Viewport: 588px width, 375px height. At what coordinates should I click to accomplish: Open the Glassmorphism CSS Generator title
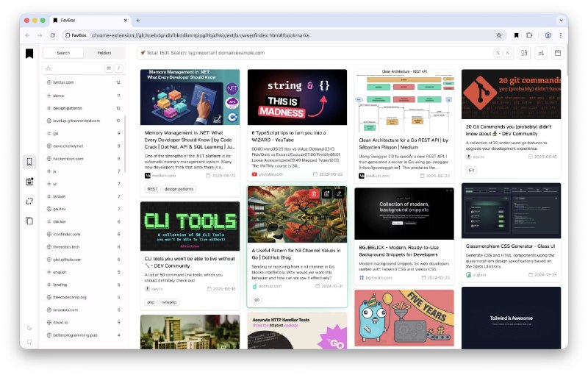510,246
